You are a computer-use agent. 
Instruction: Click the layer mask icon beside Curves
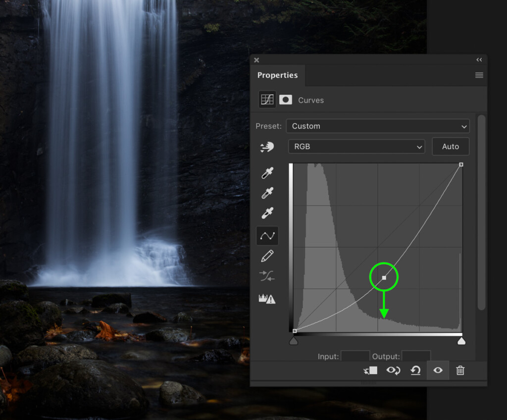pyautogui.click(x=286, y=100)
